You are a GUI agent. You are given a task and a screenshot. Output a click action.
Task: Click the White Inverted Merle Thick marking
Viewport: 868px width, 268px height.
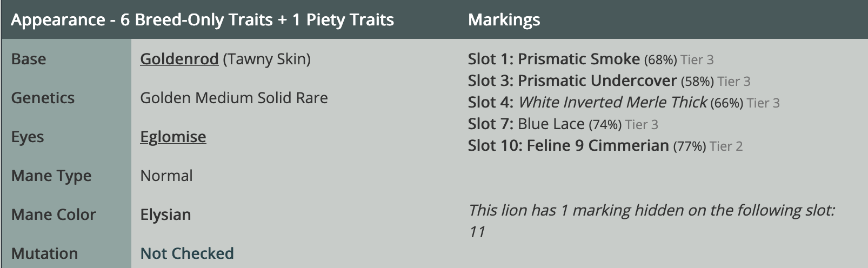pos(612,102)
